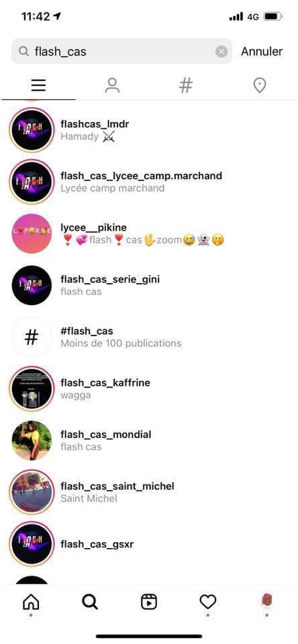Viewport: 298px width, 644px height.
Task: Tap the Search magnifier in the bottom bar
Action: (90, 602)
